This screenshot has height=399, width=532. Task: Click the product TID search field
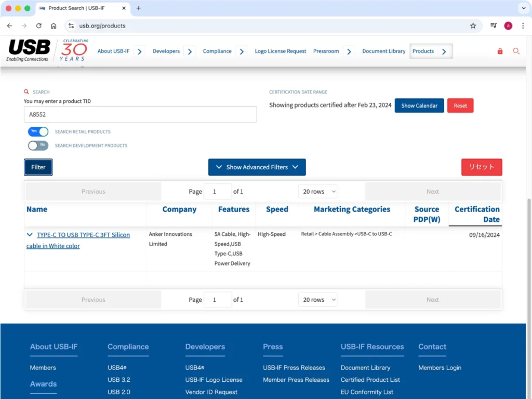tap(140, 114)
